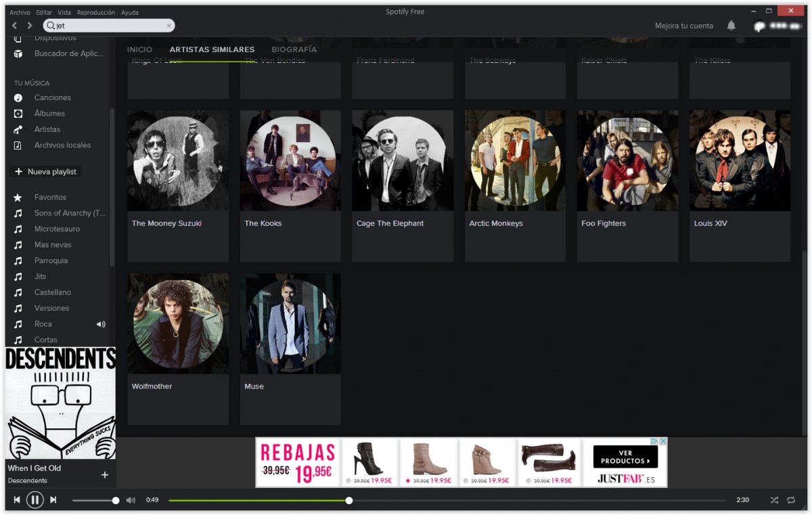The image size is (812, 515).
Task: Open Arctic Monkeys artist image
Action: (515, 160)
